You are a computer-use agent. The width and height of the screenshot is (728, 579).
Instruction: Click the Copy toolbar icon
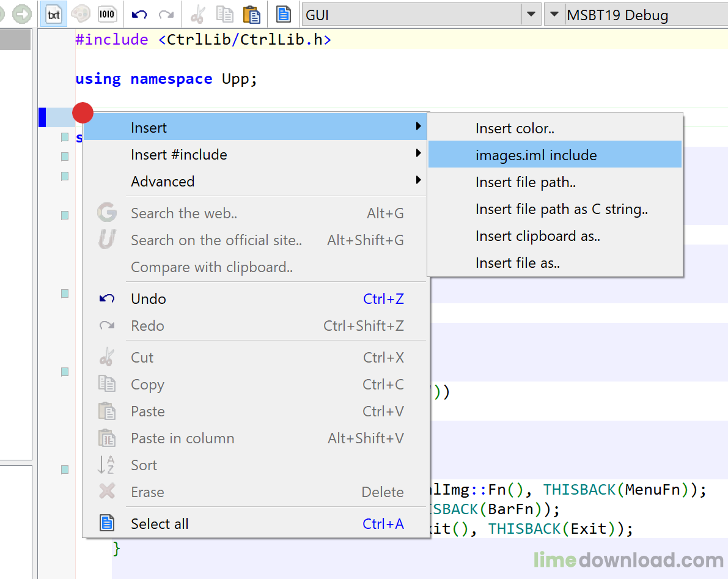click(x=224, y=14)
